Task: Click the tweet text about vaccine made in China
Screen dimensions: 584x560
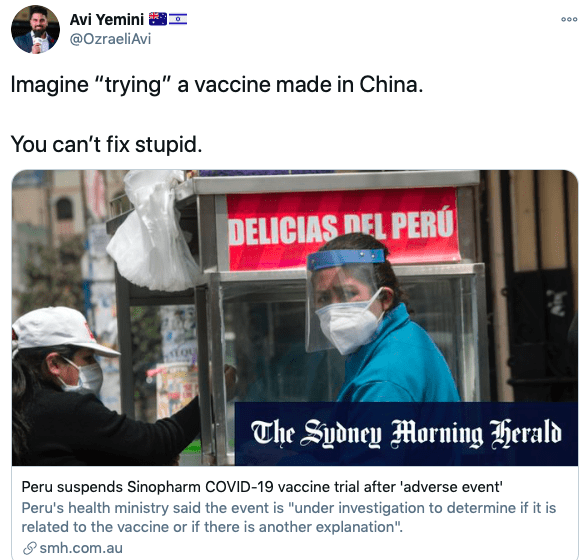Action: pyautogui.click(x=217, y=85)
